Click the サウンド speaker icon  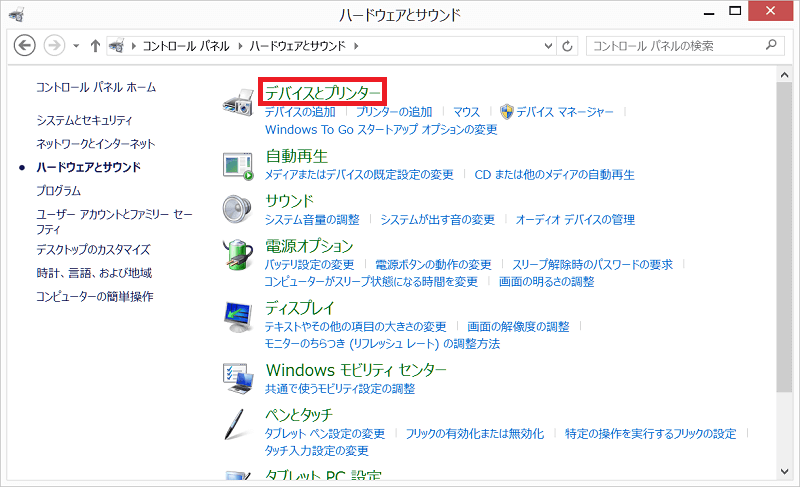(237, 210)
